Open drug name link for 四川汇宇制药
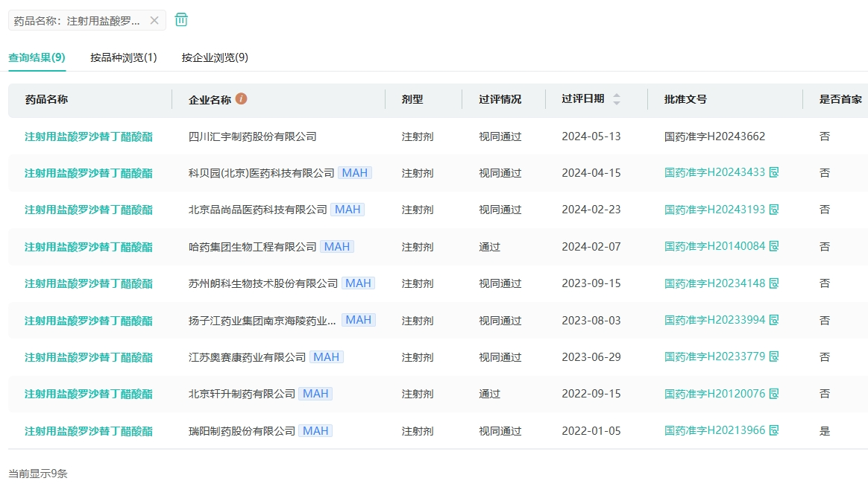 [89, 136]
